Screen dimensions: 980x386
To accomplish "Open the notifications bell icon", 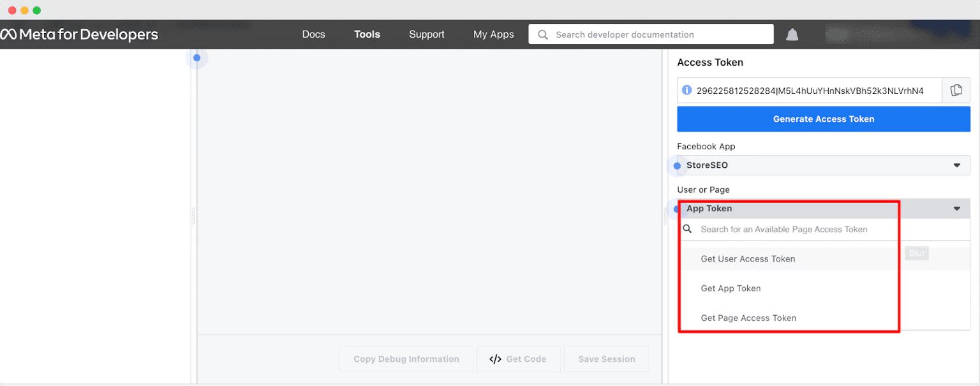I will [792, 34].
